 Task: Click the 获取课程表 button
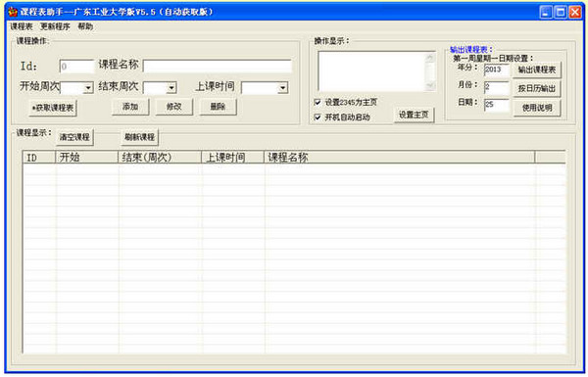[x=53, y=108]
